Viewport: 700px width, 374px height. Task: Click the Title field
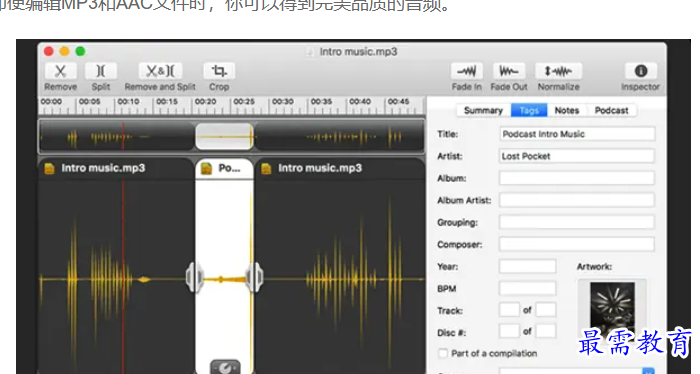tap(577, 134)
